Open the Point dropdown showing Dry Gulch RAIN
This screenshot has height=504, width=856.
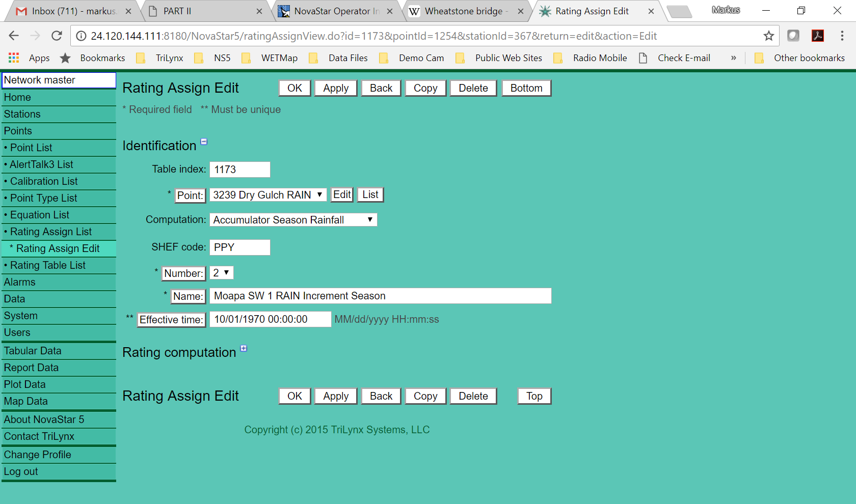pyautogui.click(x=267, y=195)
